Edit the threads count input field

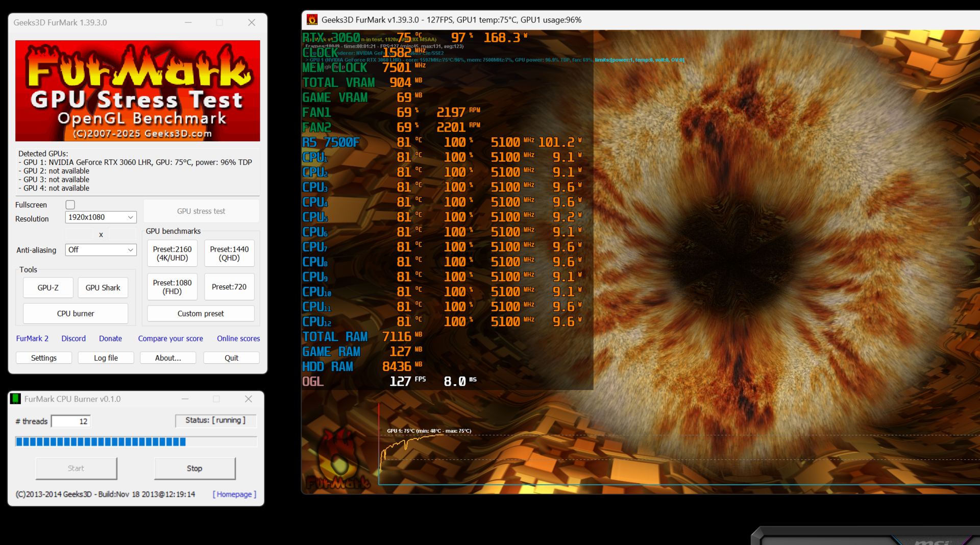pos(70,420)
